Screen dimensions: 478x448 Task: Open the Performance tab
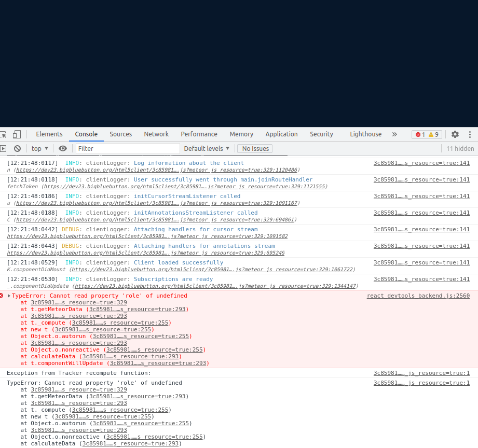[x=199, y=134]
